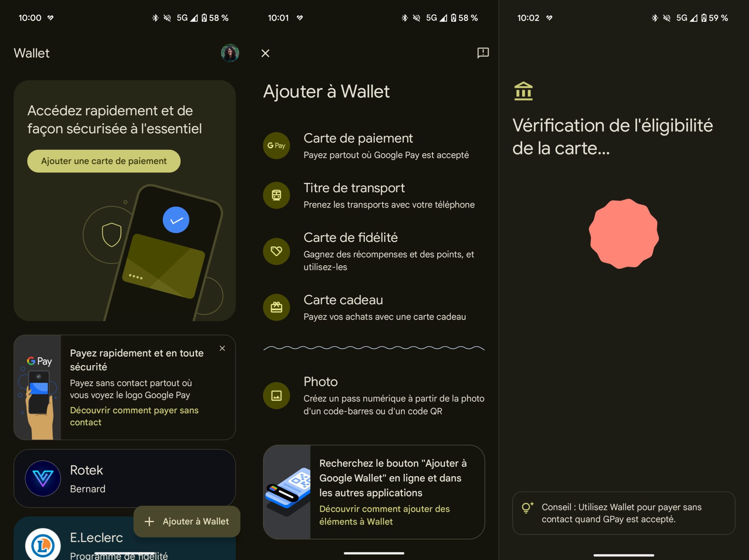Click Ajouter une carte de paiement button
Screen dimensions: 749x560
pos(104,161)
